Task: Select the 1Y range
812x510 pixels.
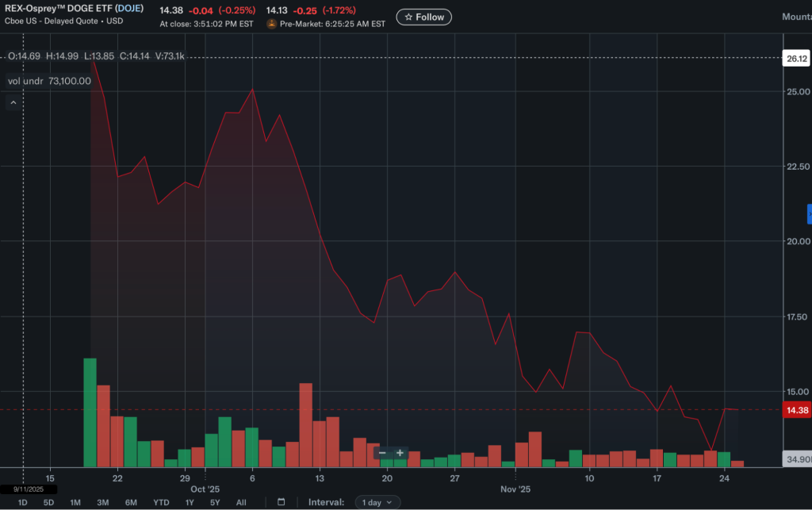Action: tap(190, 502)
